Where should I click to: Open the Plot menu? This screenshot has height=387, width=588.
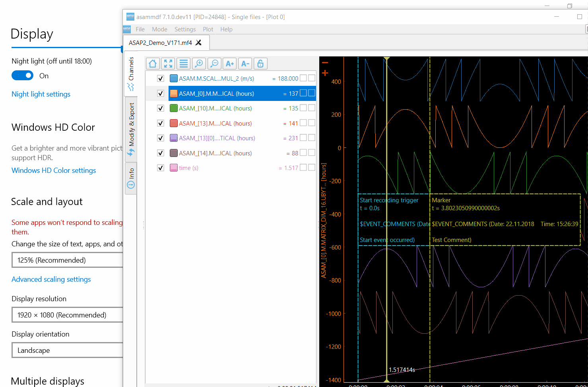tap(208, 29)
